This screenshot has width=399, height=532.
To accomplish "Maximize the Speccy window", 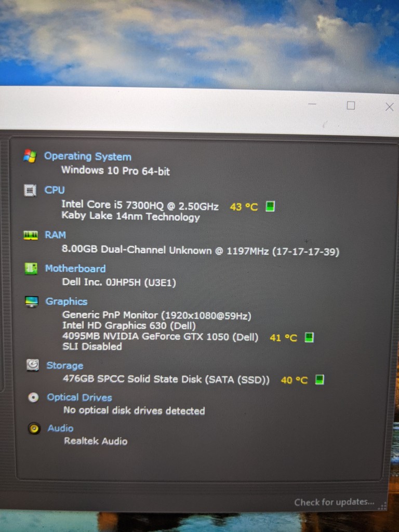I will point(351,105).
